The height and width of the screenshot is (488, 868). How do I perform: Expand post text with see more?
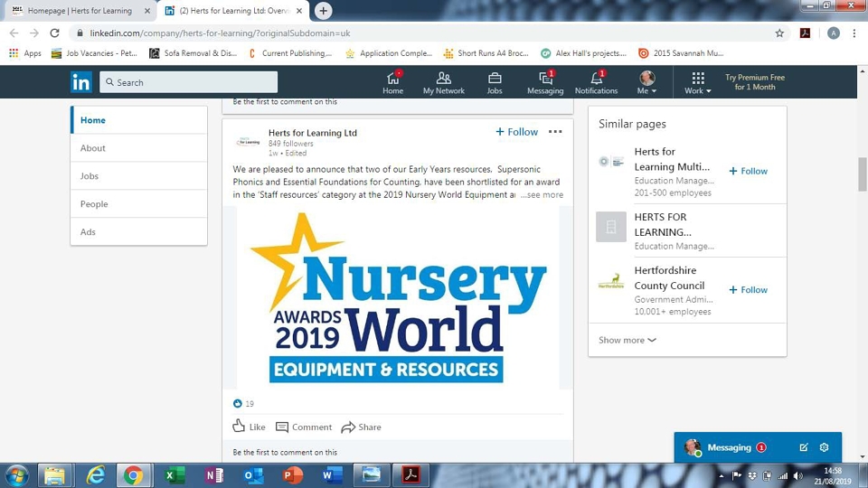pyautogui.click(x=542, y=195)
